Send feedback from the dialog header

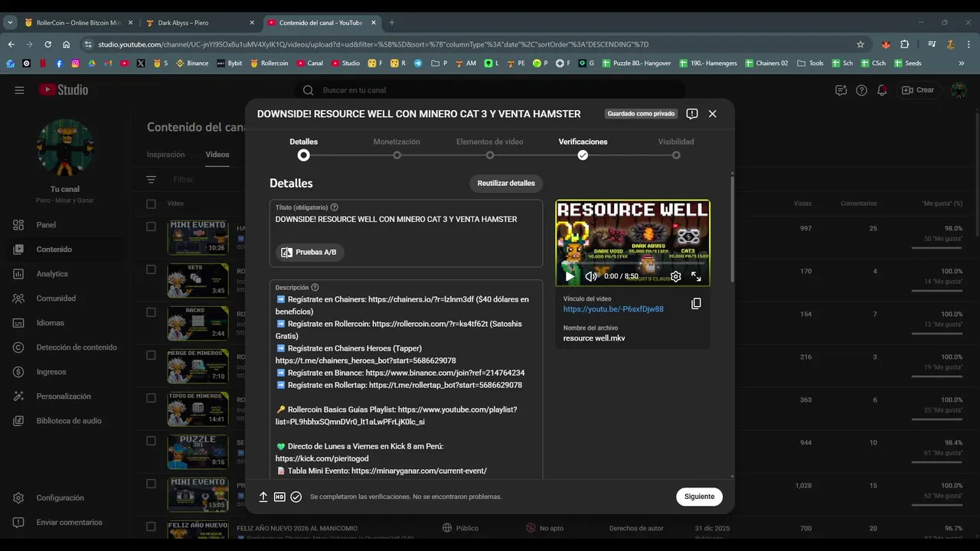point(692,113)
